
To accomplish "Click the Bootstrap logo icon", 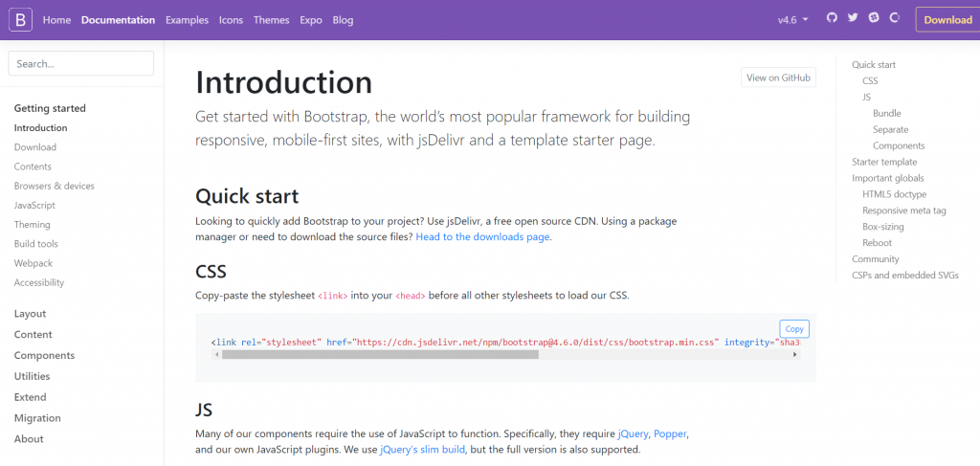I will (21, 20).
